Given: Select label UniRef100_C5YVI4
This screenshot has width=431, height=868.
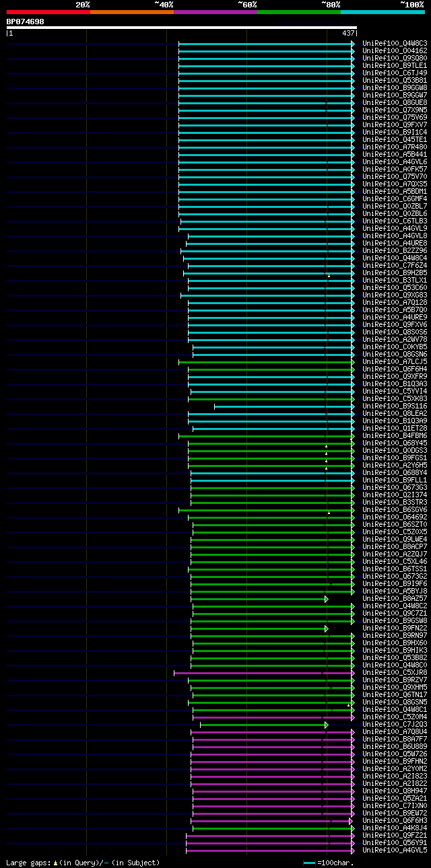Looking at the screenshot, I should tap(395, 391).
